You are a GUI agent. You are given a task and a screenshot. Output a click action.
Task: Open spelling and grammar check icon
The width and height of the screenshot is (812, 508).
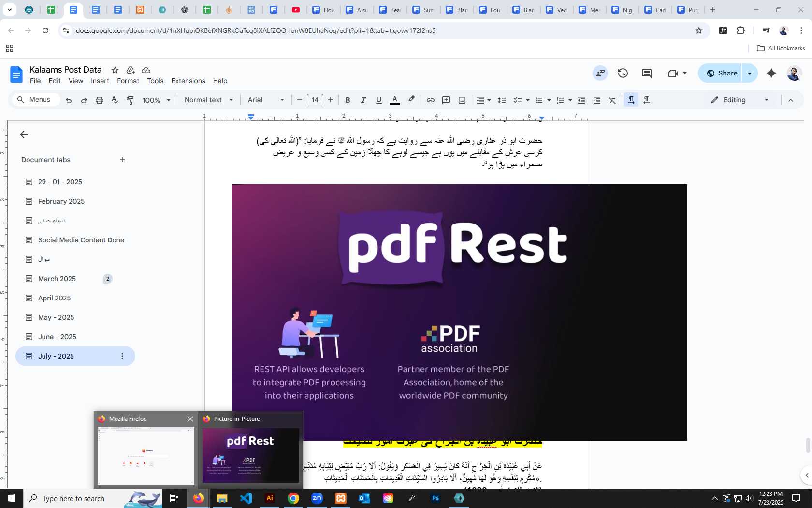point(115,100)
